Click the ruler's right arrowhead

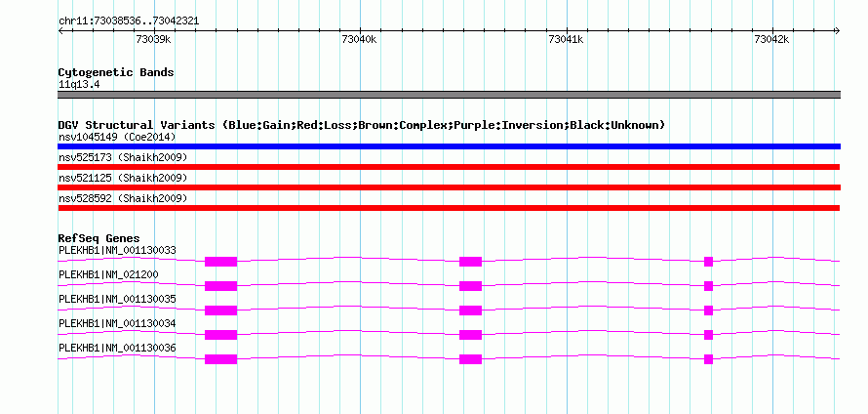pyautogui.click(x=837, y=30)
